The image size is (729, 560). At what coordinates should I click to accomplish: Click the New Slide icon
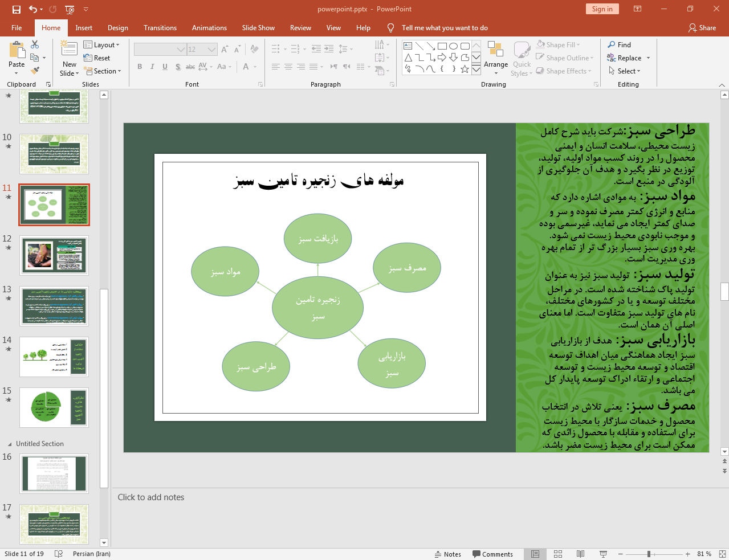click(x=69, y=50)
